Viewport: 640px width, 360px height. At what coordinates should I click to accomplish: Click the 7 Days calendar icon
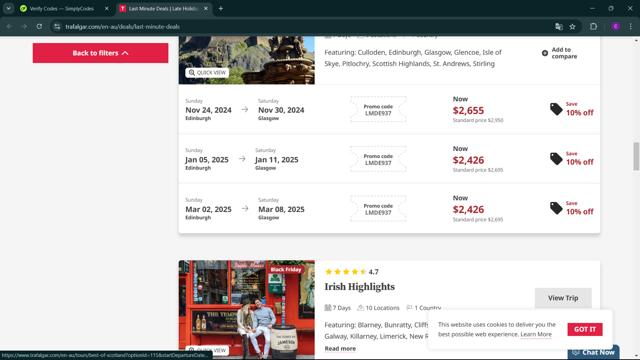point(328,308)
